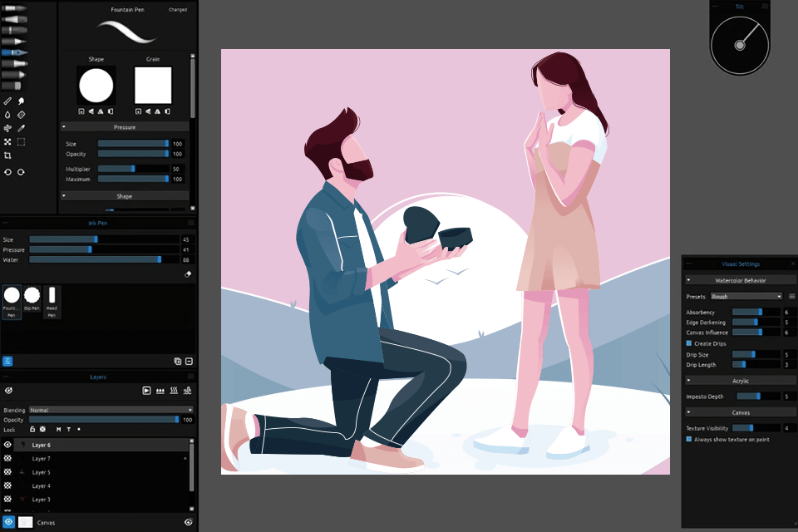Viewport: 798px width, 532px height.
Task: Hide Layer 6 using its eye icon
Action: [x=7, y=445]
